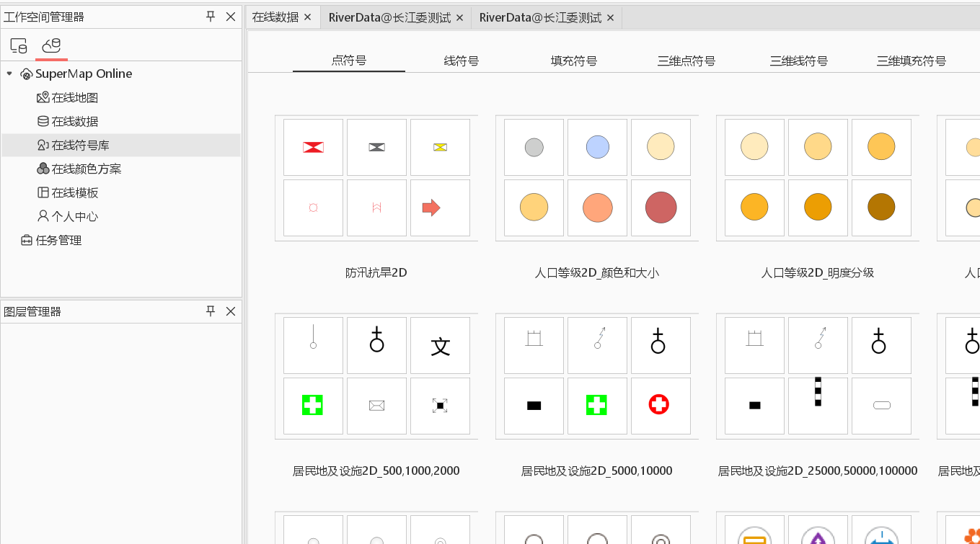Pin the 图层管理器 panel

tap(211, 311)
